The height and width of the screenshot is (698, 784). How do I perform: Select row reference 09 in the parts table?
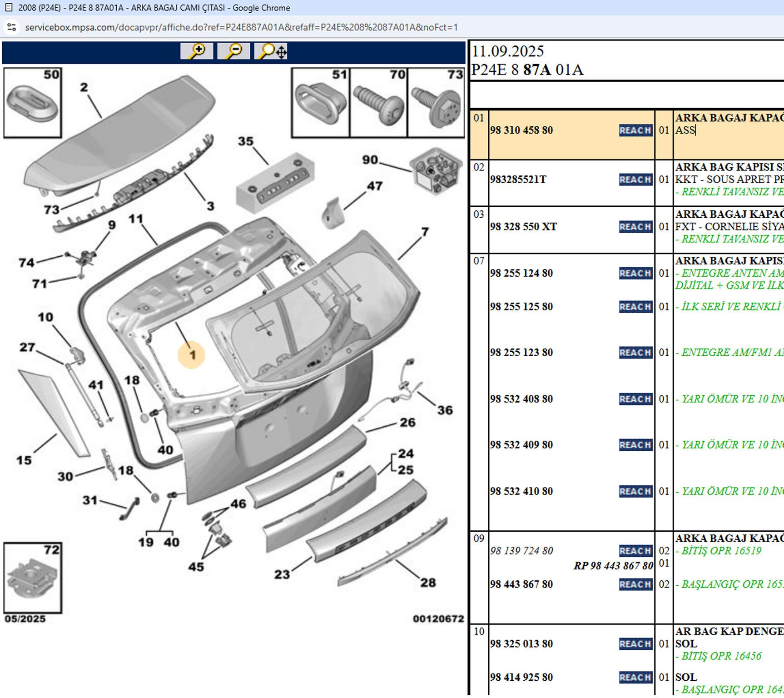pyautogui.click(x=479, y=538)
